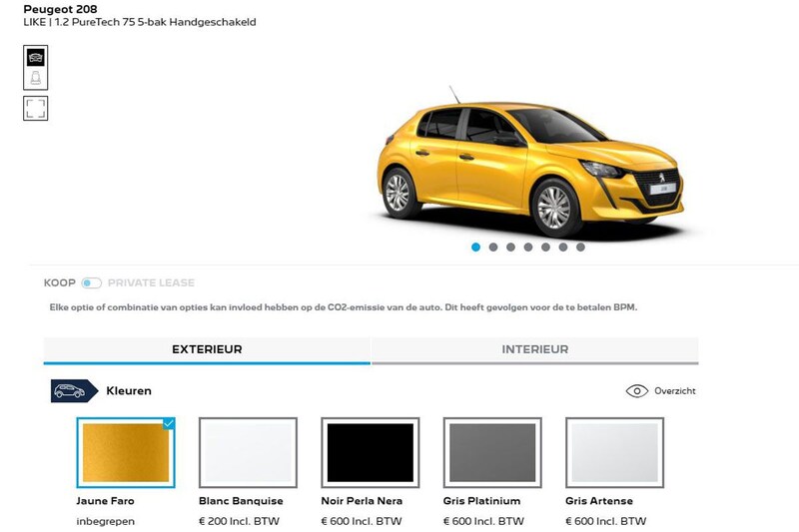The height and width of the screenshot is (532, 799).
Task: Jump to the last carousel image dot
Action: click(x=580, y=248)
